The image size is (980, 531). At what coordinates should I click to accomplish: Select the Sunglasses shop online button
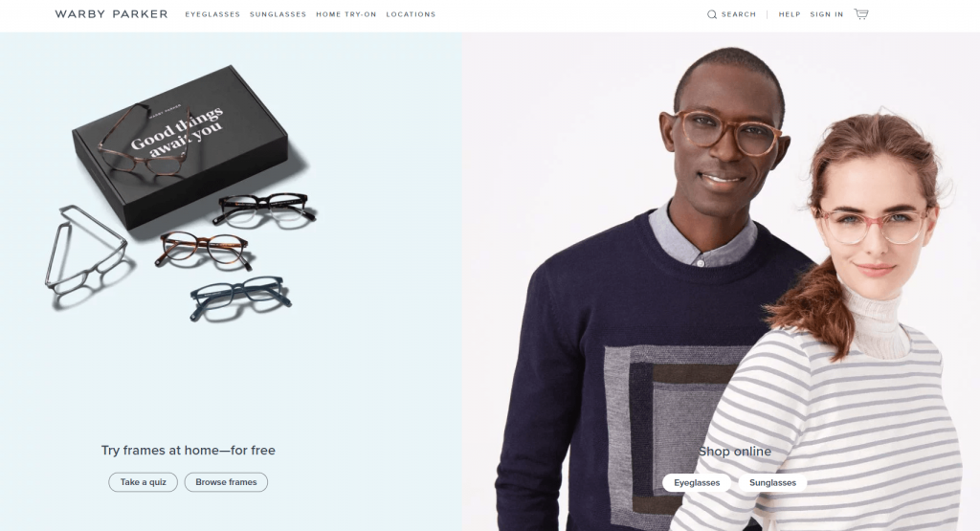point(772,483)
